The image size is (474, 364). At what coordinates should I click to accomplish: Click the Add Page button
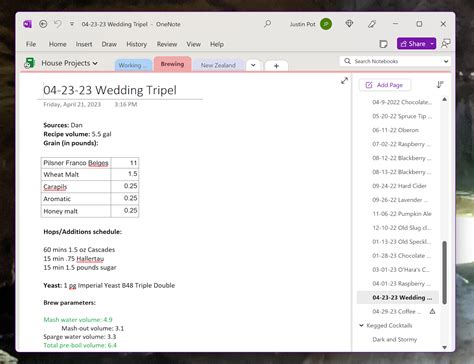click(x=385, y=85)
